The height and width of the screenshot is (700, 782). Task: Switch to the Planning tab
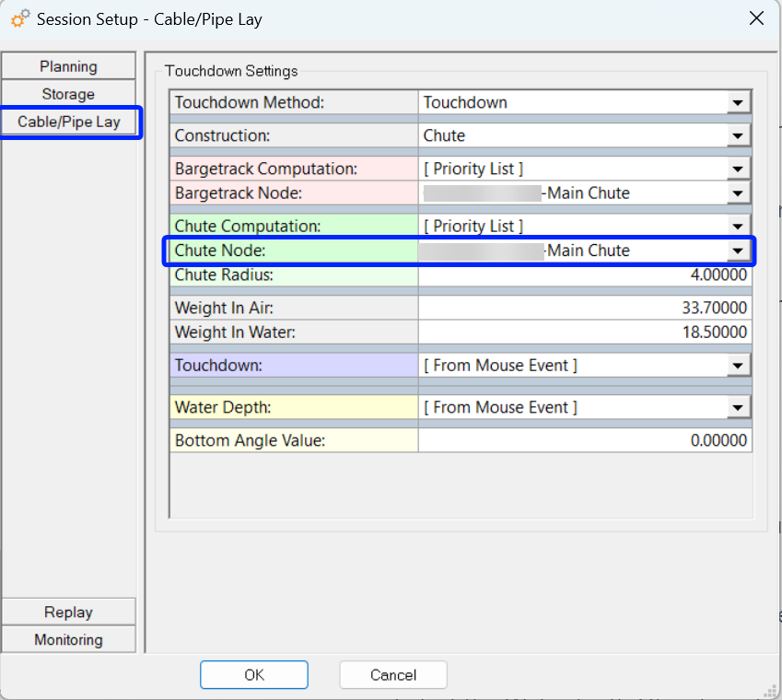click(68, 66)
